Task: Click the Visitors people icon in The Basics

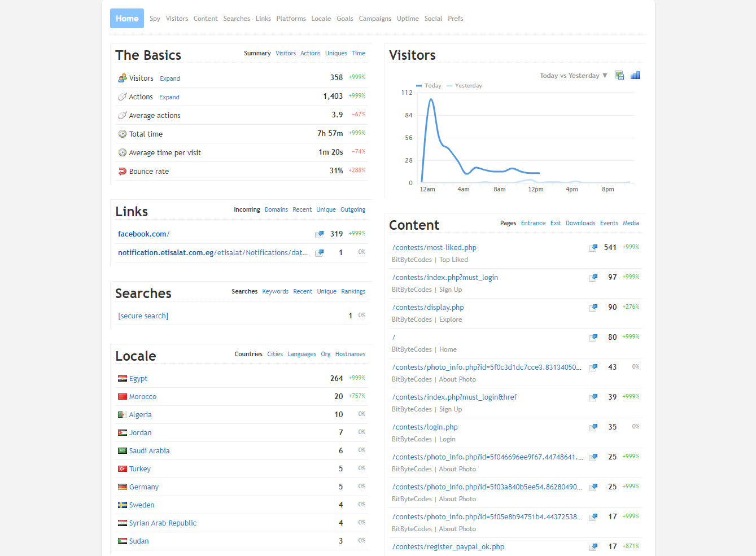Action: pos(122,77)
